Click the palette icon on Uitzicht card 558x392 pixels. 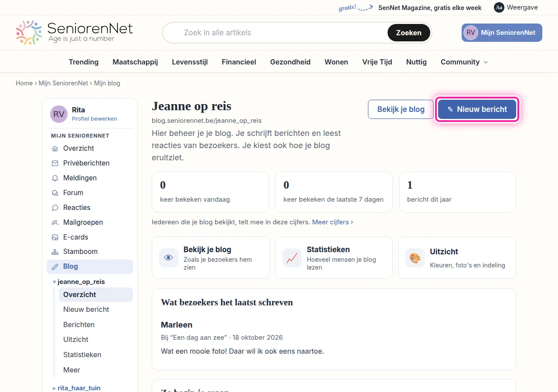coord(415,258)
